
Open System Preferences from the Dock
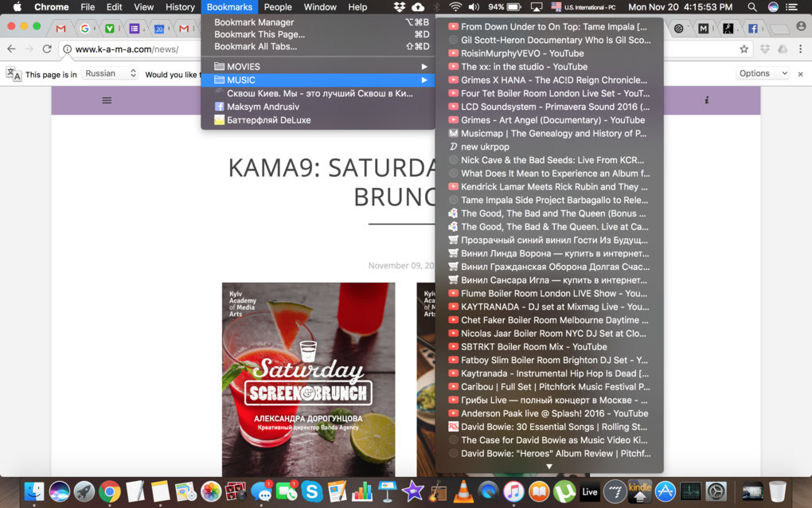point(716,491)
